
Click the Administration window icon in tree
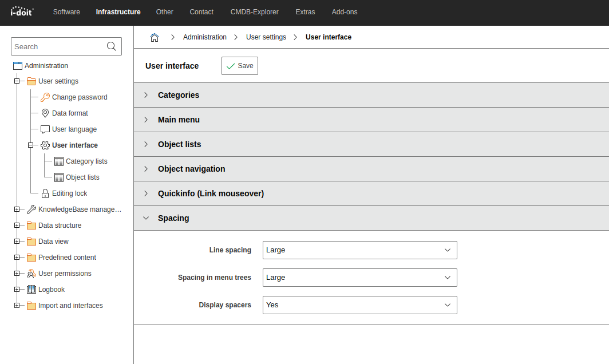click(18, 66)
